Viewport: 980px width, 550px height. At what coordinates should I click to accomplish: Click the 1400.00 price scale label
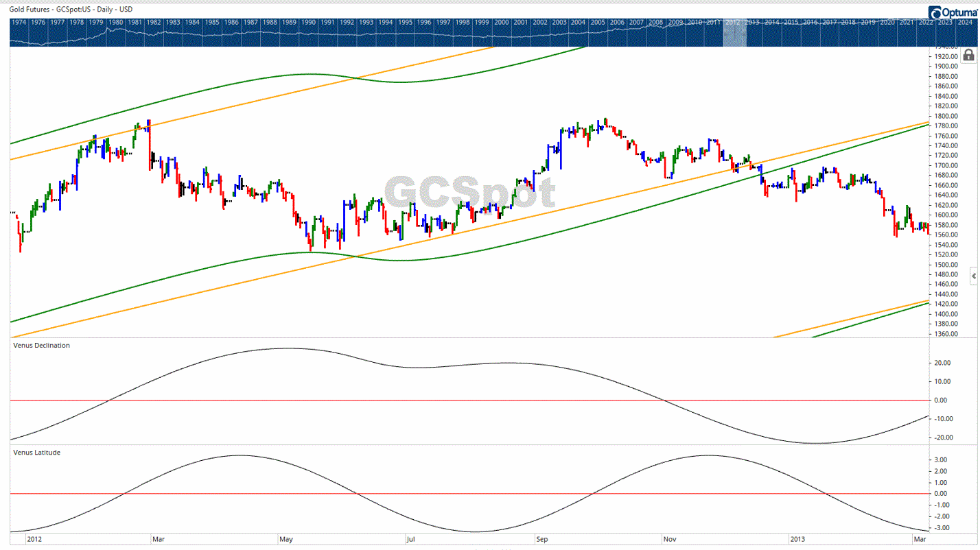[x=946, y=314]
